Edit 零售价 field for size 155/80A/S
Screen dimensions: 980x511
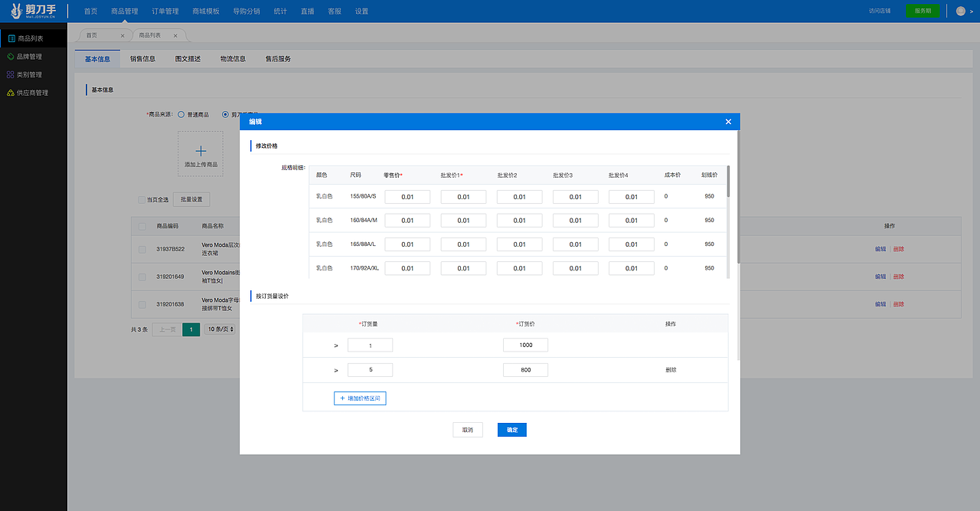[407, 197]
